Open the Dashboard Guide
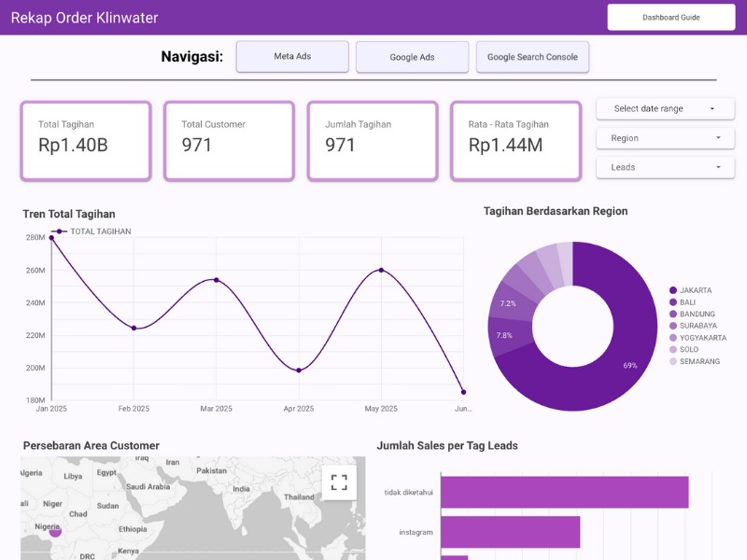Viewport: 747px width, 560px height. pos(670,18)
